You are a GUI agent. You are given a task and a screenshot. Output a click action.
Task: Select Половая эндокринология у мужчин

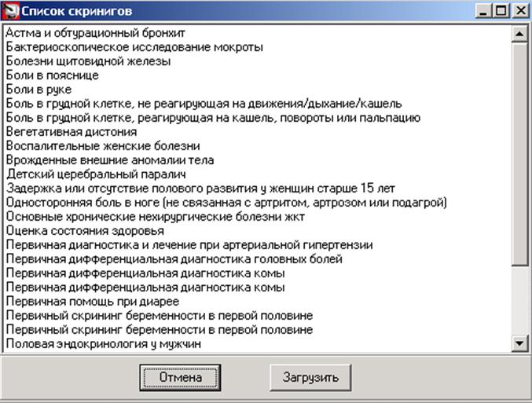(104, 343)
